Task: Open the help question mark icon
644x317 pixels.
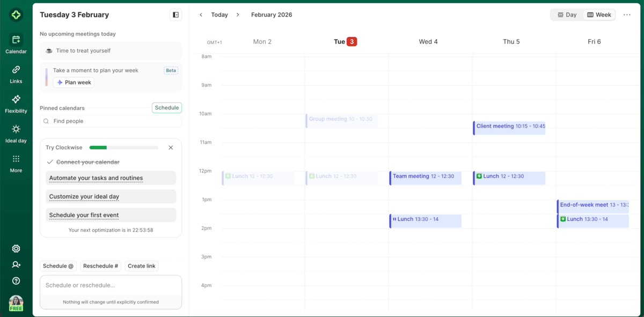Action: (x=16, y=281)
